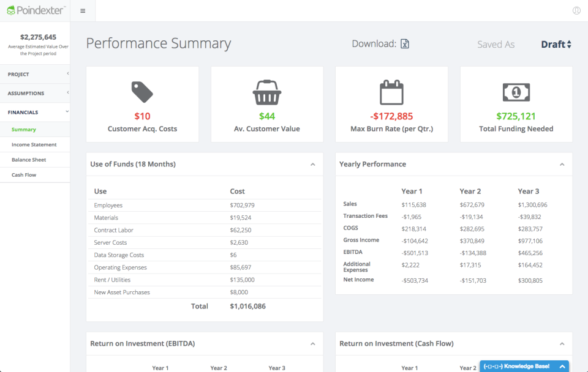
Task: Click the calendar icon above Max Burn Rate
Action: point(391,92)
